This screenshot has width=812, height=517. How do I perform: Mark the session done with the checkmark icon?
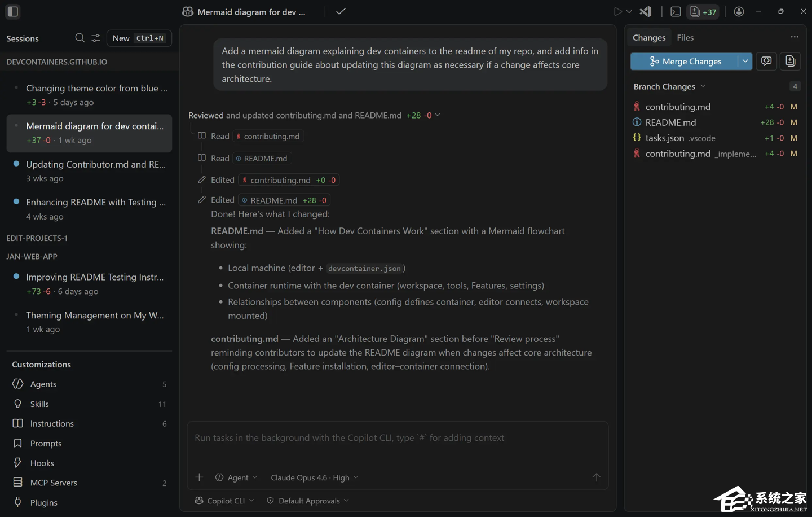[341, 11]
